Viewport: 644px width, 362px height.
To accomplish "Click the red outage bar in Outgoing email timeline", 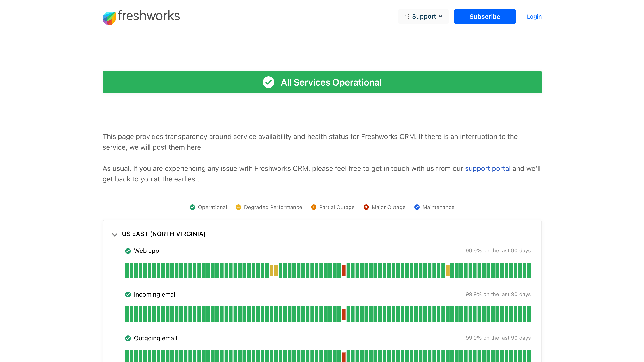I will [x=344, y=357].
